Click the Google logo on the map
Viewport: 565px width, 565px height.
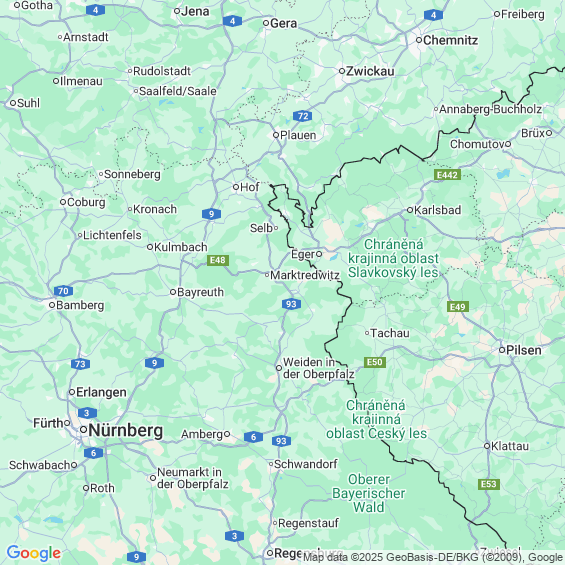pos(34,553)
